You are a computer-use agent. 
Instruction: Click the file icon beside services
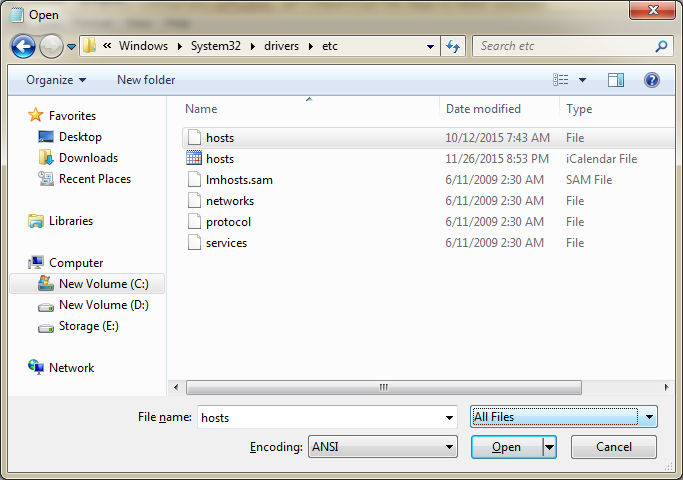pos(194,242)
